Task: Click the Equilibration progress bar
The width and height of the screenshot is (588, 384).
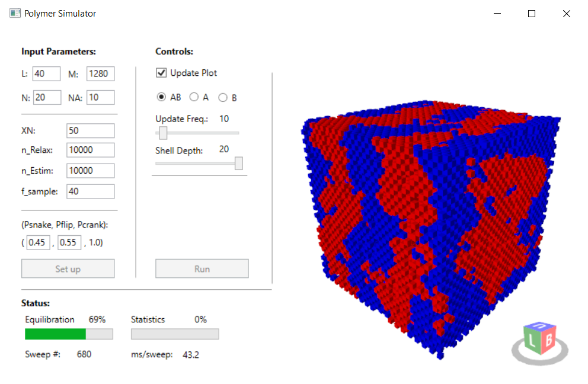Action: (69, 334)
